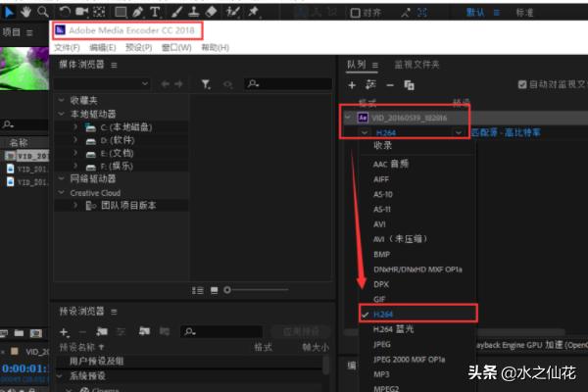The width and height of the screenshot is (588, 392).
Task: Toggle auto-encode watch folders checkbox
Action: point(522,85)
